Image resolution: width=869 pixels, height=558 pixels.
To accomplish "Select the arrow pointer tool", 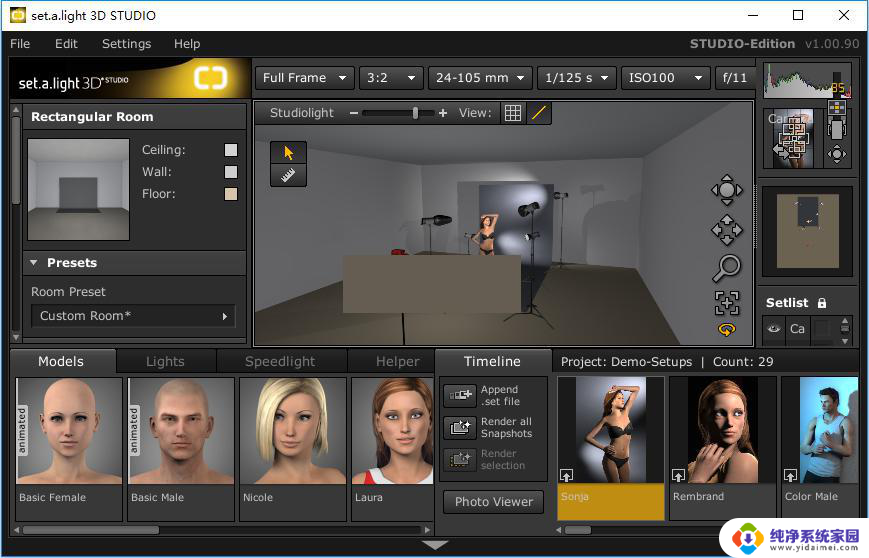I will click(288, 152).
